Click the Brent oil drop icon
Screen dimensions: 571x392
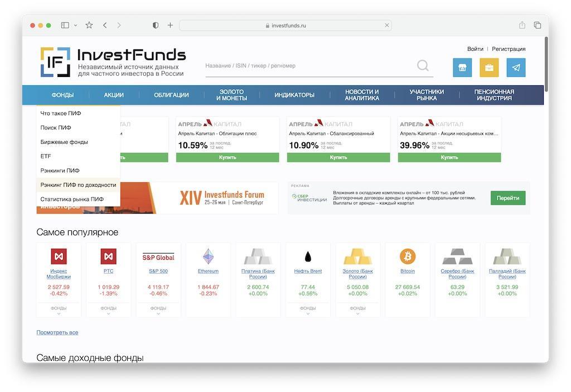tap(308, 257)
